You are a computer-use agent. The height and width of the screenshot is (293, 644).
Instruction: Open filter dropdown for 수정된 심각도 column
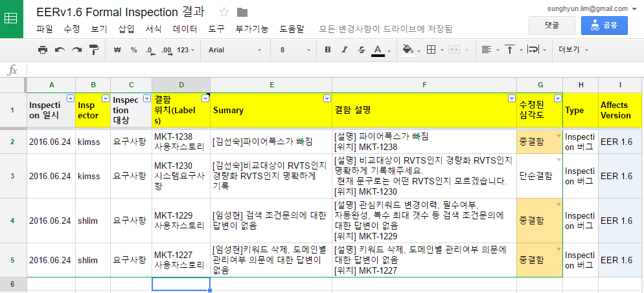[x=558, y=98]
